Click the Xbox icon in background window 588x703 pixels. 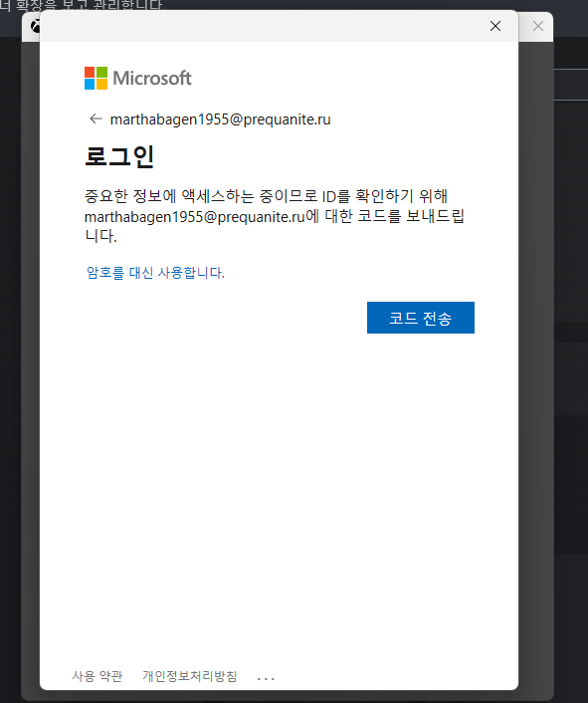(35, 27)
